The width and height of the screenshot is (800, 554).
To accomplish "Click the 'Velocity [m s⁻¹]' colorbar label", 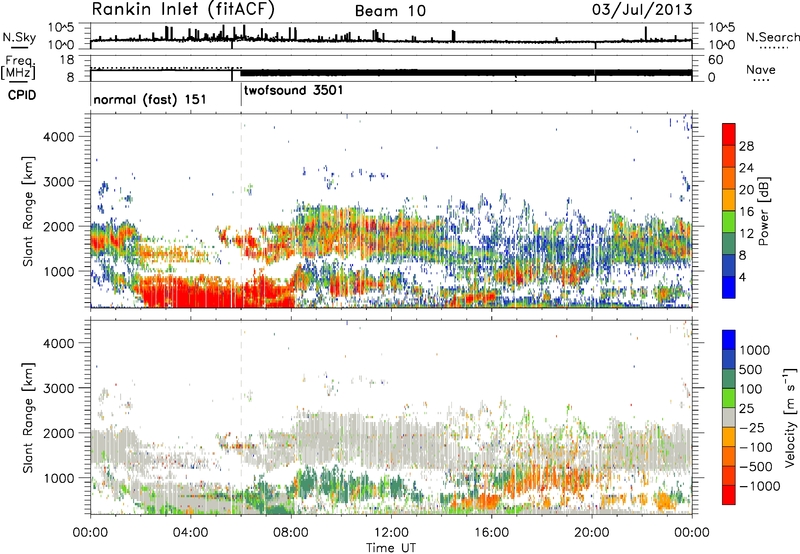I will (x=790, y=417).
